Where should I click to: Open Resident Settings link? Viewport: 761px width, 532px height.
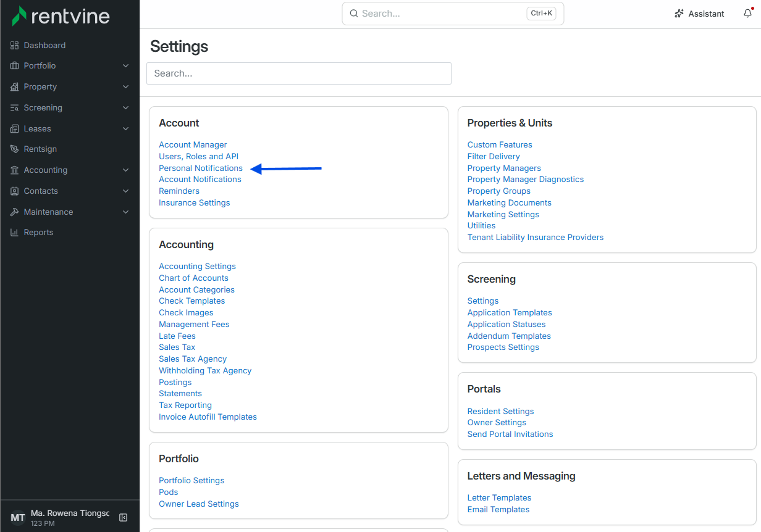click(x=501, y=411)
